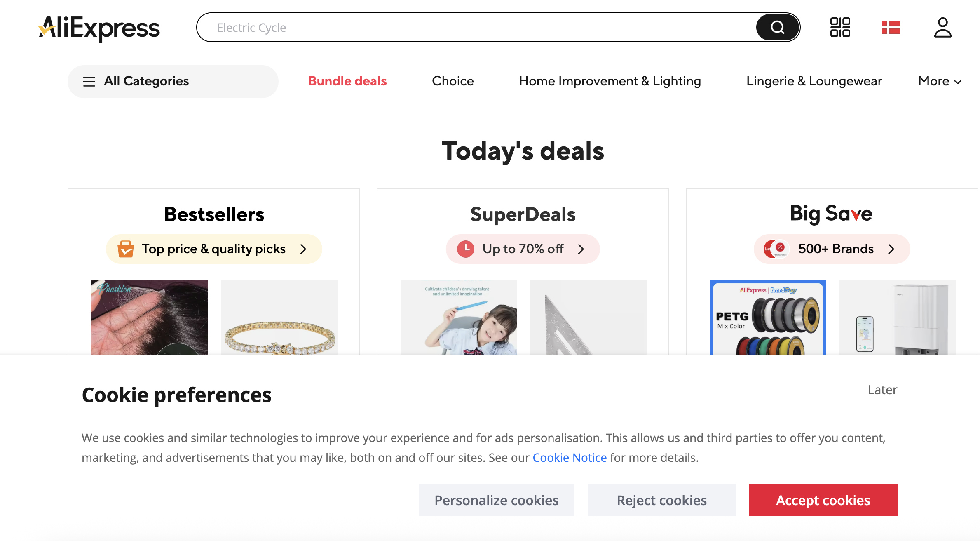Click the Denmark flag country selector
Image resolution: width=980 pixels, height=541 pixels.
click(891, 27)
